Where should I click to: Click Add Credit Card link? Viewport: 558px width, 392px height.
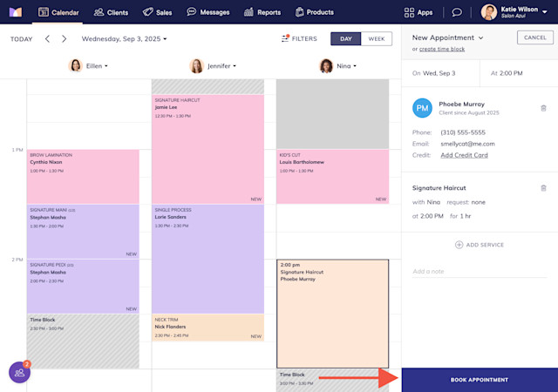coord(464,155)
